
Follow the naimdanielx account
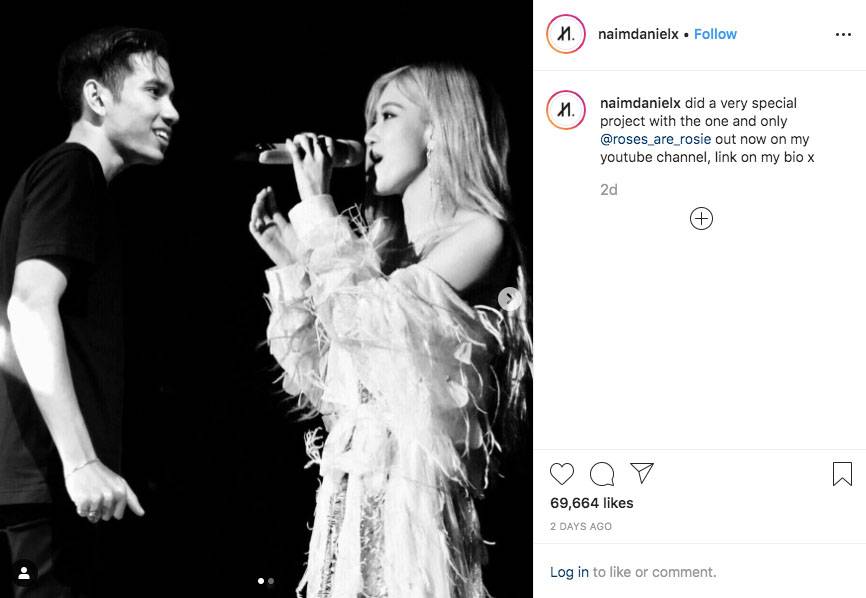tap(715, 34)
